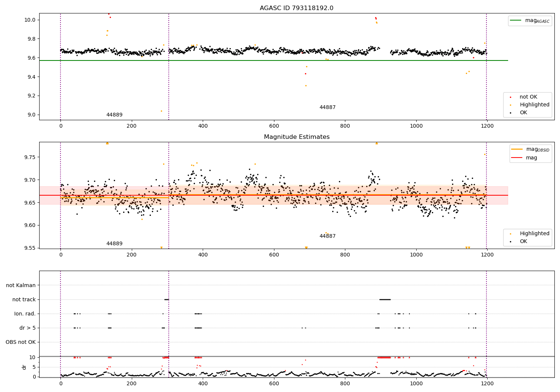Click the '9.8' y-axis tick label

point(32,39)
